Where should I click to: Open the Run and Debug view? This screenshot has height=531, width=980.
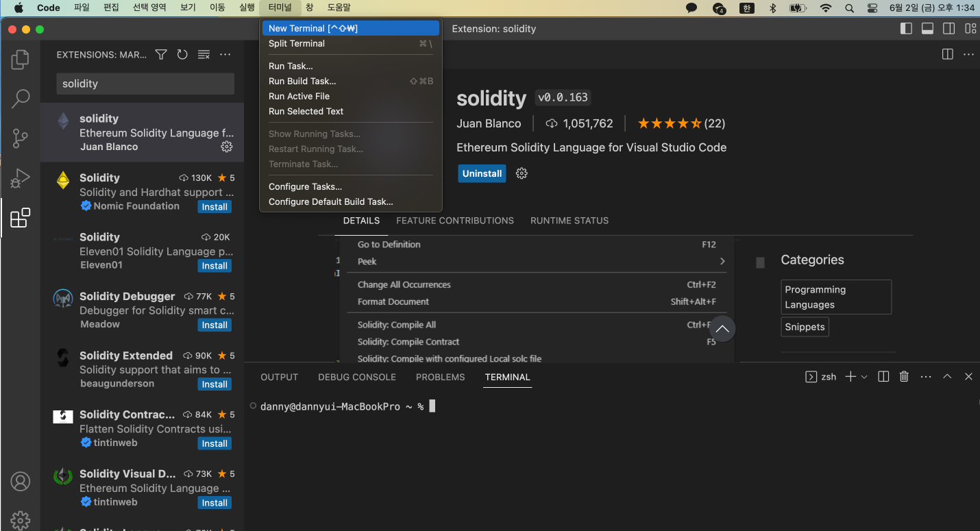click(21, 178)
